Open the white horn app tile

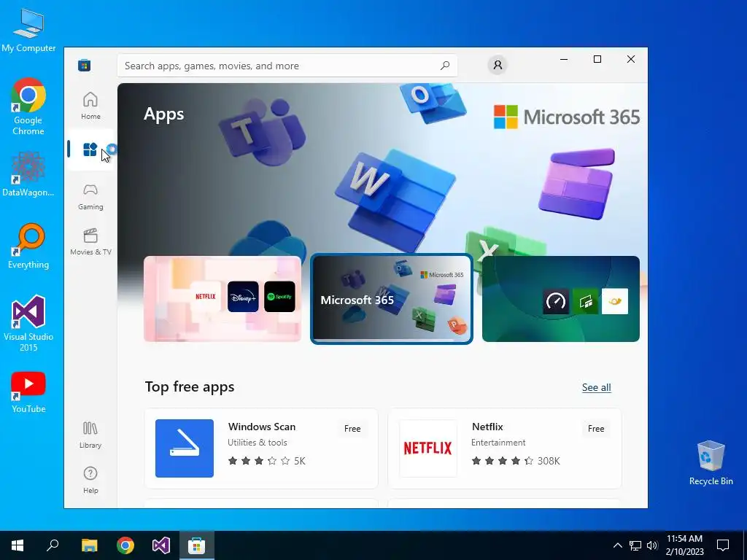point(615,301)
